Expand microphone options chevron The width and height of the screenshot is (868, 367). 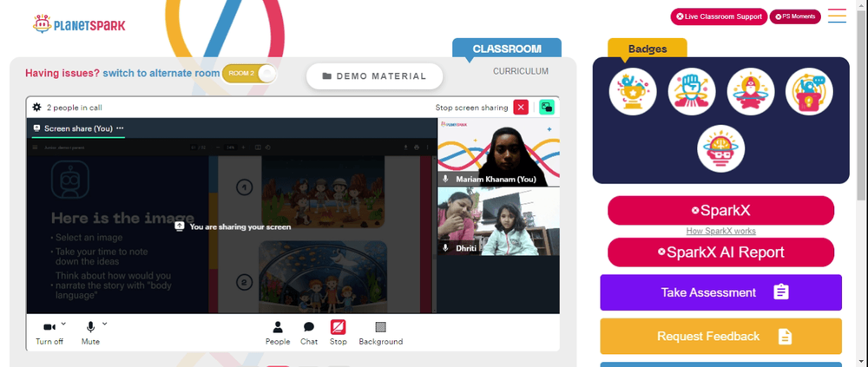(105, 324)
